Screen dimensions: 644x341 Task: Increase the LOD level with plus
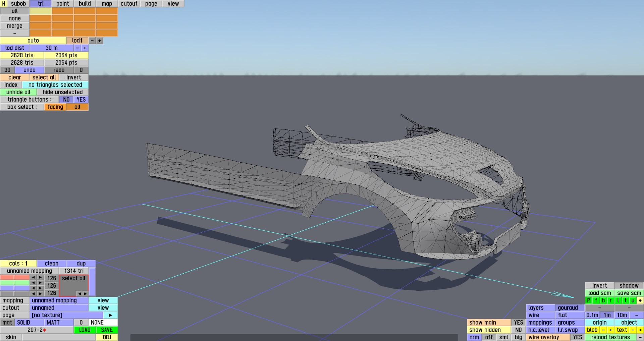(100, 41)
